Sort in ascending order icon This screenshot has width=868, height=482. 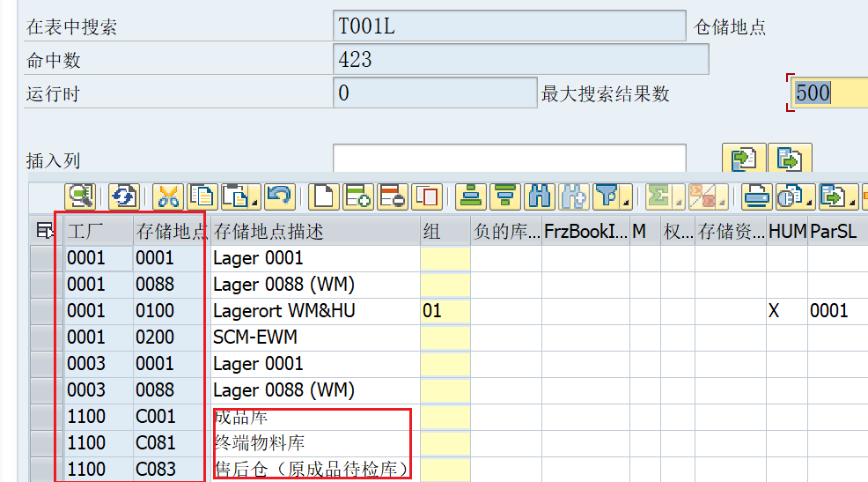pos(471,197)
